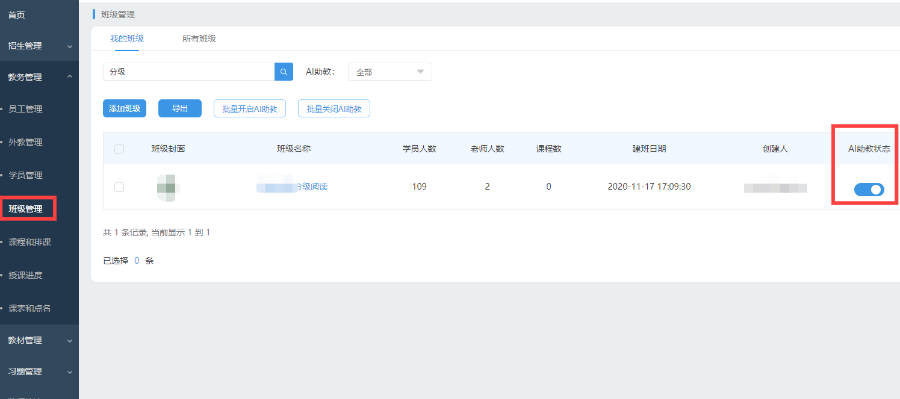900x399 pixels.
Task: Open 外教管理 in the sidebar
Action: pyautogui.click(x=25, y=142)
